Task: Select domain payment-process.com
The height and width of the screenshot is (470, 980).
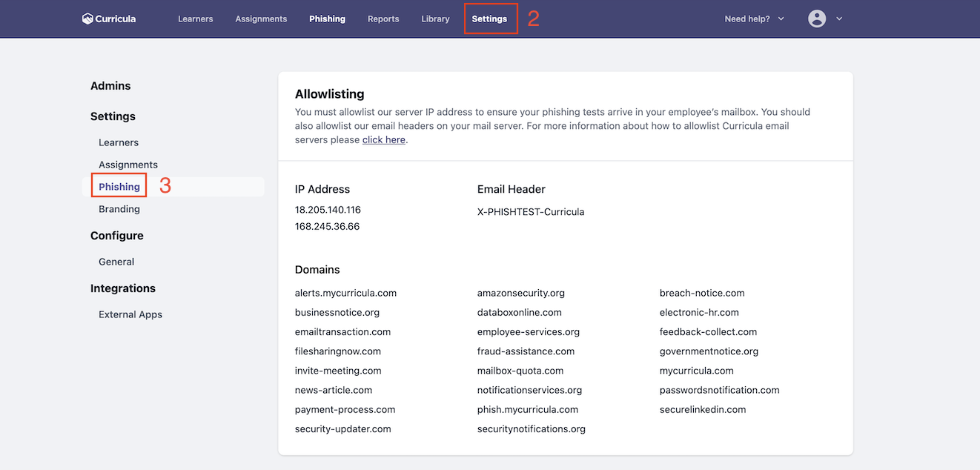Action: pyautogui.click(x=345, y=409)
